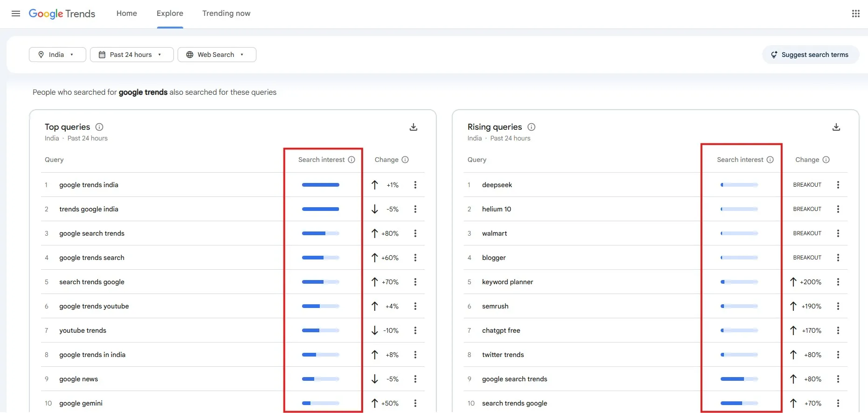This screenshot has width=868, height=413.
Task: Expand the India region dropdown
Action: click(57, 55)
